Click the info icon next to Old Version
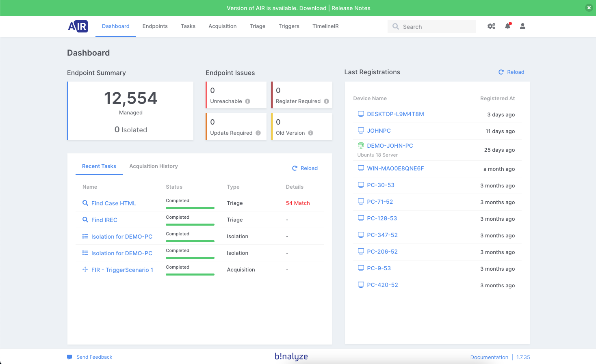Viewport: 596px width, 364px height. pos(310,133)
